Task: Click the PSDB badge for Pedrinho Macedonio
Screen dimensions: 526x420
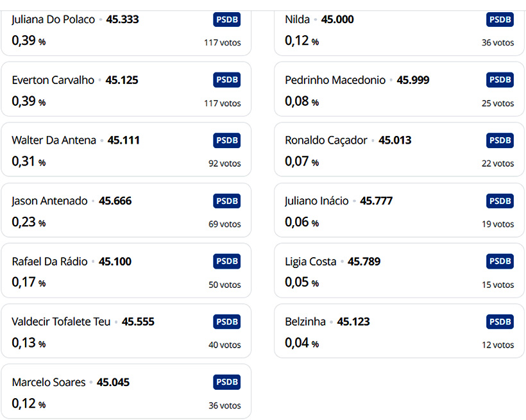Action: point(500,80)
